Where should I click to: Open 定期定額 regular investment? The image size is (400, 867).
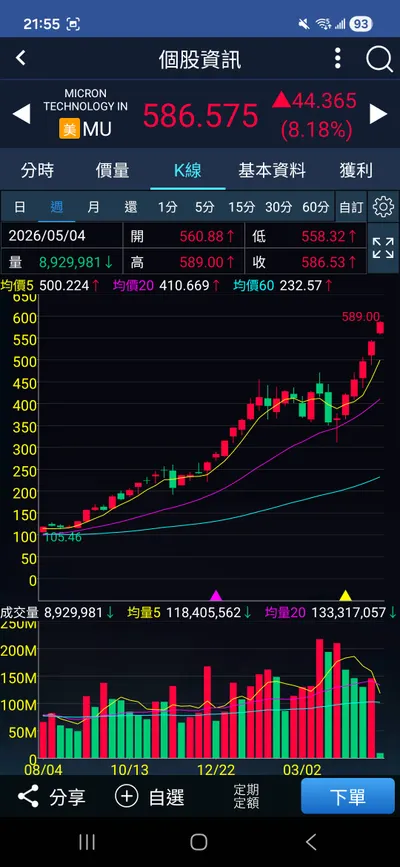pyautogui.click(x=246, y=797)
